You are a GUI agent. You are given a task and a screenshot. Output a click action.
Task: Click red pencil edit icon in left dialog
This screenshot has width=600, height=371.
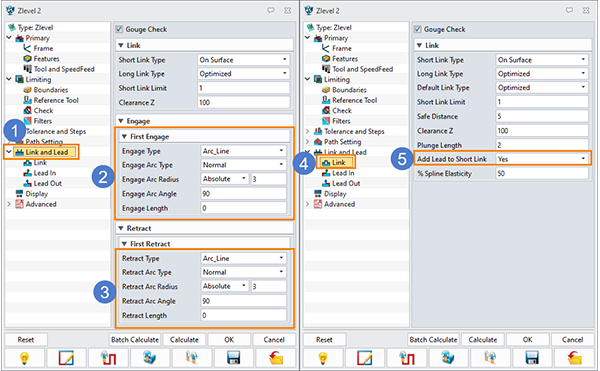[x=66, y=358]
